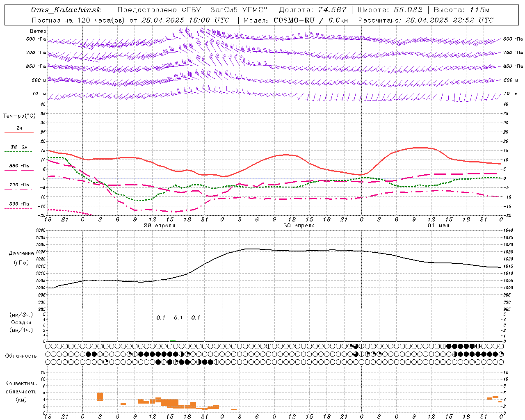
Task: Click the Конвективн. облачность (км) label
Action: tap(21, 391)
